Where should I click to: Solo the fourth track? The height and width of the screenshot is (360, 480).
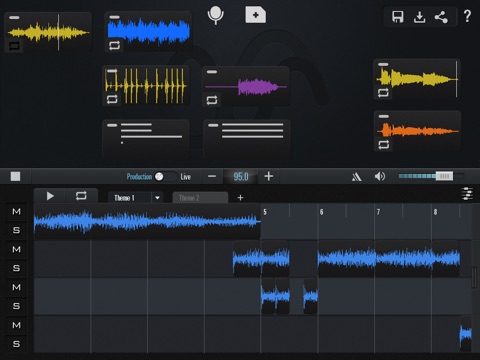(16, 344)
